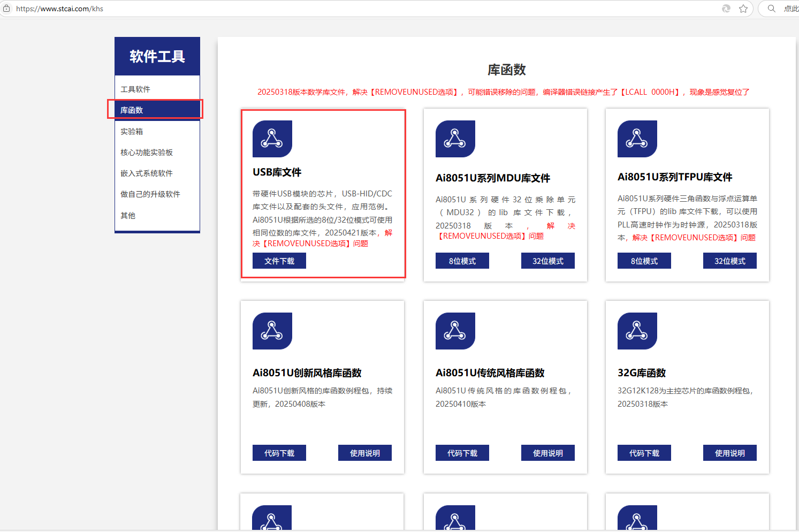Open 核心功能实验板 sidebar item
This screenshot has width=799, height=532.
[x=157, y=152]
